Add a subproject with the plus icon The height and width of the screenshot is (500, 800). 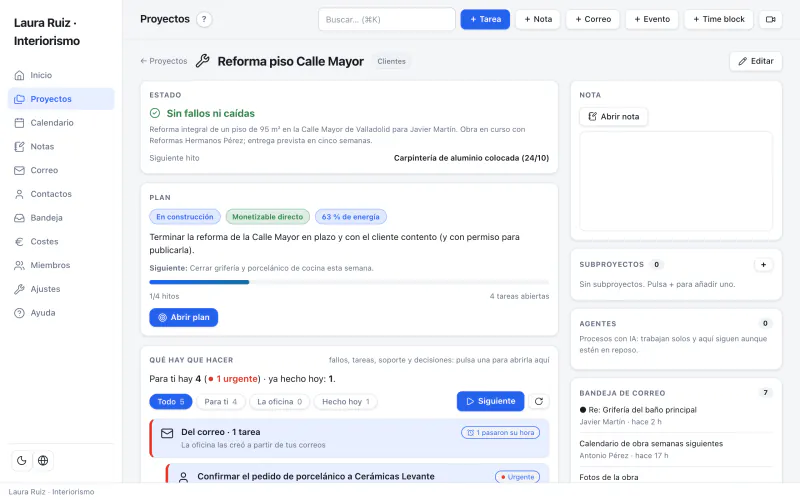point(763,265)
